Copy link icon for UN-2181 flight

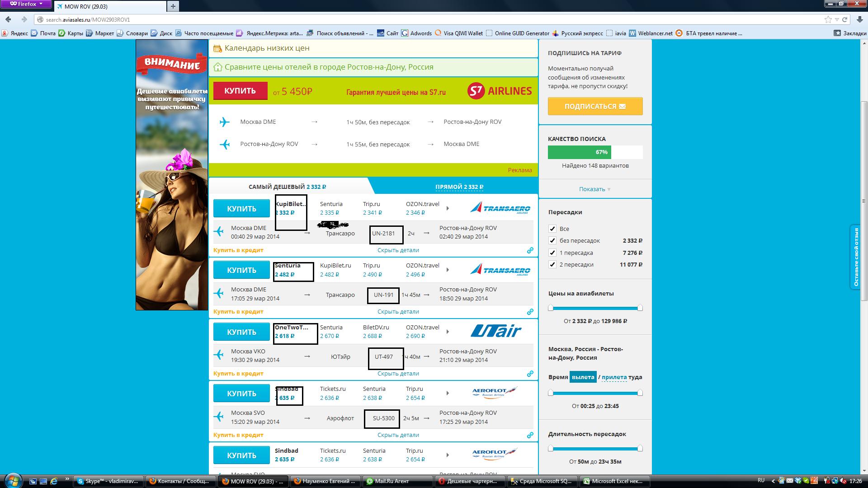point(530,250)
